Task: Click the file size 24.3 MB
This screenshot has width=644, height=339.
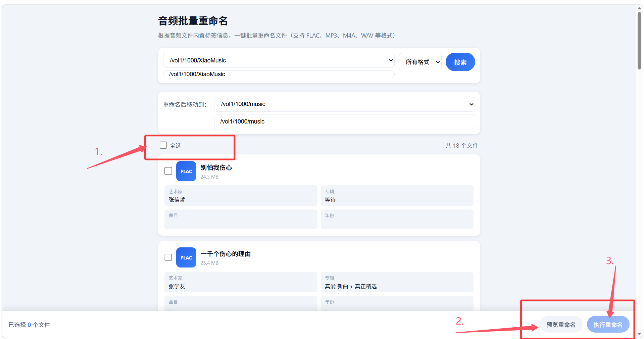Action: coord(209,177)
